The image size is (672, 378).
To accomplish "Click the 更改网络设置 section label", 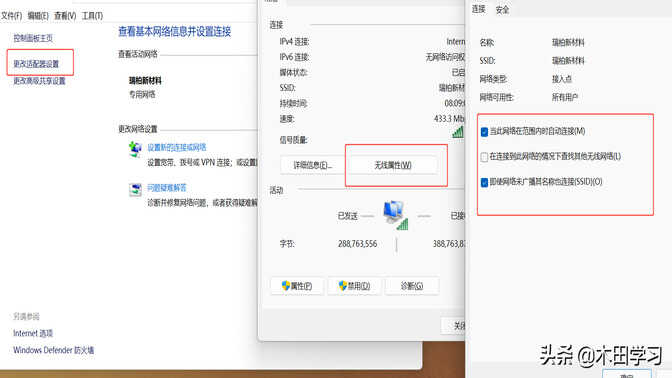I will click(138, 129).
